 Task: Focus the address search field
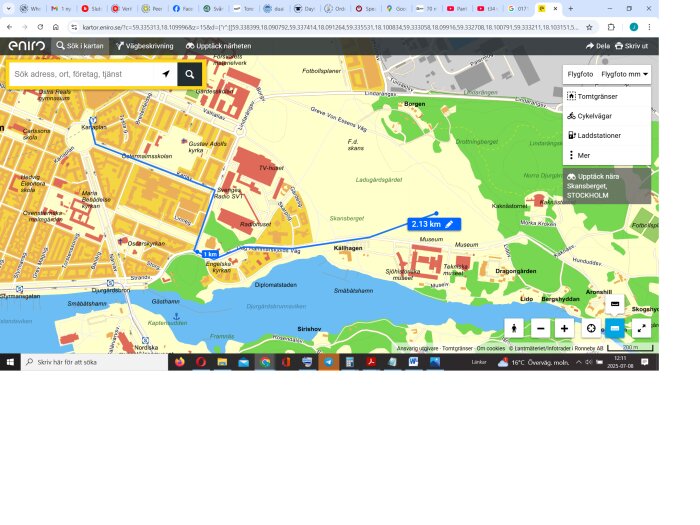click(x=83, y=74)
